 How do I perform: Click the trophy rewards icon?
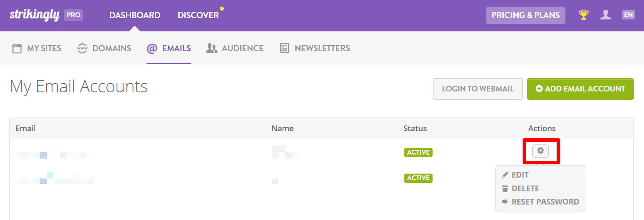coord(584,15)
